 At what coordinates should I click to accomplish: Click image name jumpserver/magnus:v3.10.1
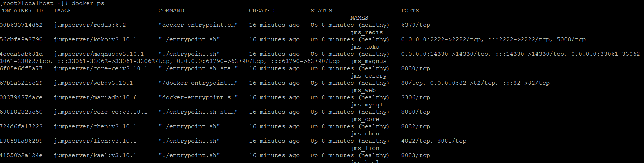pyautogui.click(x=99, y=54)
